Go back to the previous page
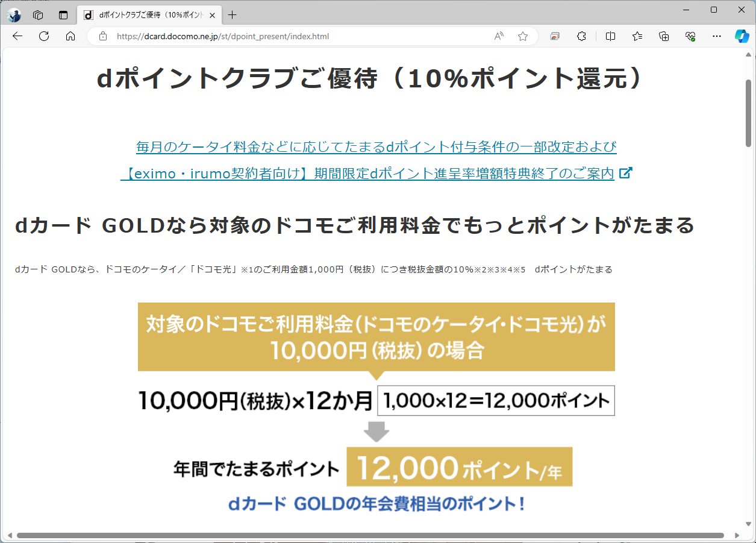Image resolution: width=756 pixels, height=543 pixels. tap(16, 36)
